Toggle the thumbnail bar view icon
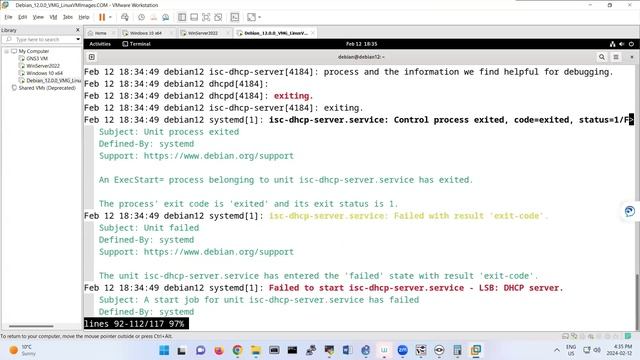 click(194, 17)
